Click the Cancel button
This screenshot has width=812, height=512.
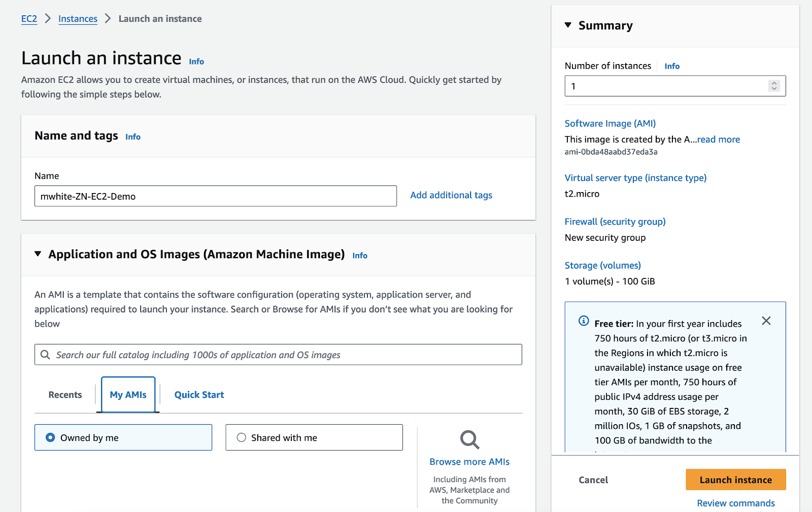(593, 479)
